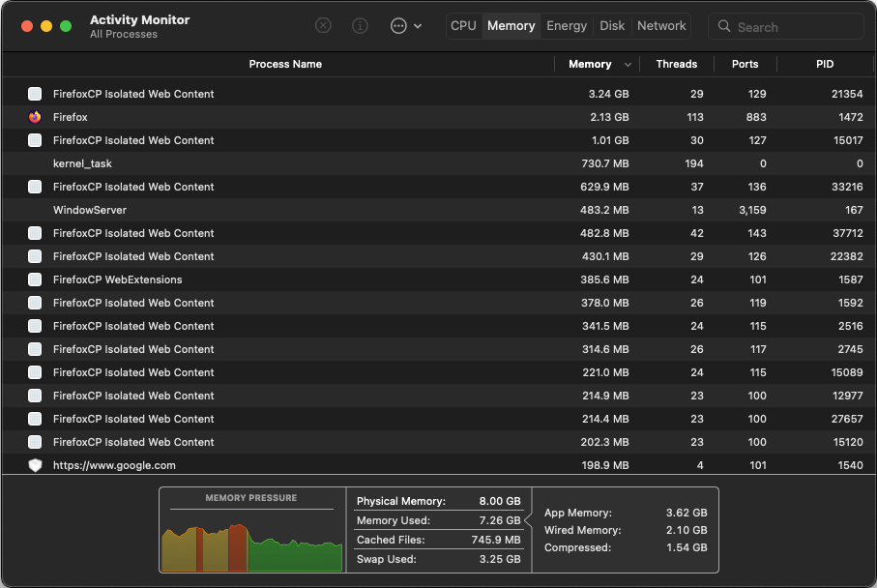This screenshot has height=588, width=877.
Task: Click the Memory column header
Action: (x=590, y=65)
